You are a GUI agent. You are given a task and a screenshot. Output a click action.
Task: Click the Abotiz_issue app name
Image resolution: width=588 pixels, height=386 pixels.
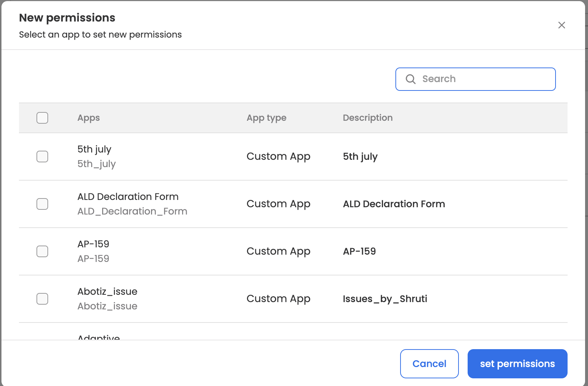(x=107, y=292)
